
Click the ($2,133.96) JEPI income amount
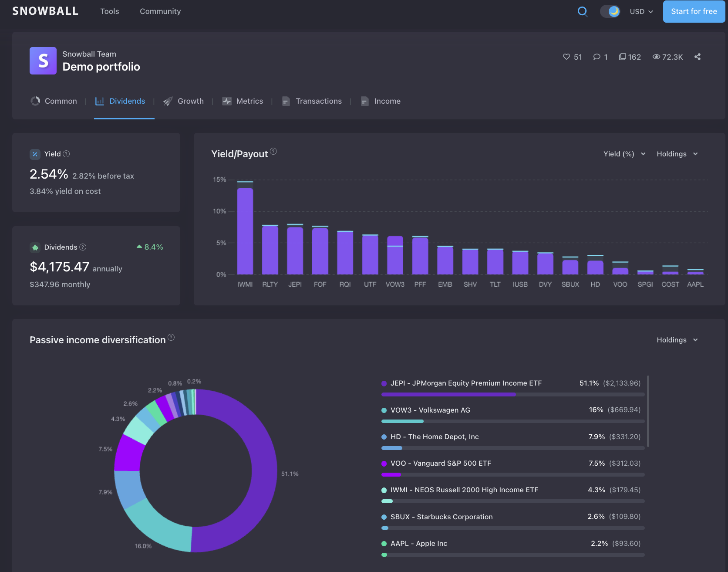pyautogui.click(x=622, y=383)
